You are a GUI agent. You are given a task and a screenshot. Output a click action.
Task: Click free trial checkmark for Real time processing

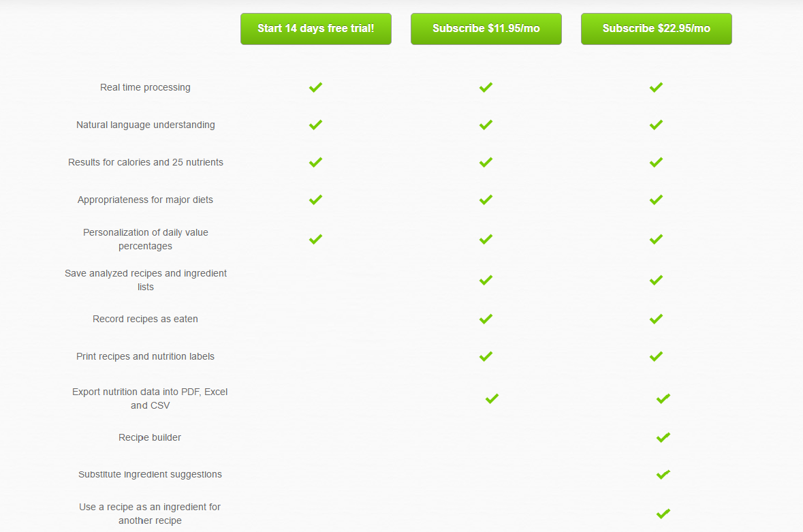315,88
